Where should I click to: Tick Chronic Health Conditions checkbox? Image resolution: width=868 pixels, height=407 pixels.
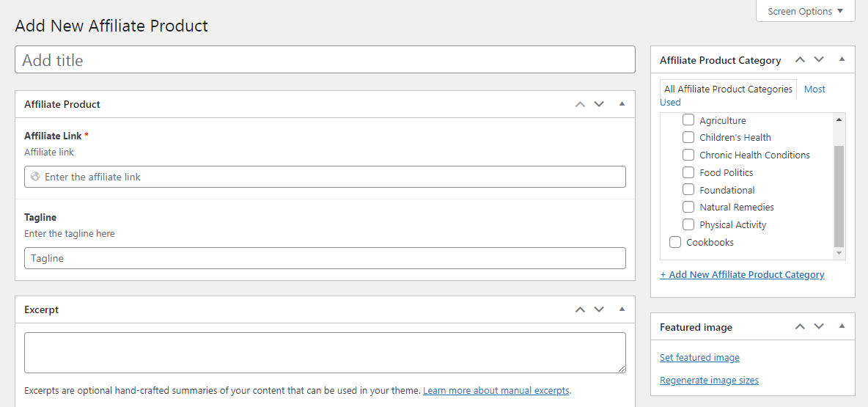688,155
